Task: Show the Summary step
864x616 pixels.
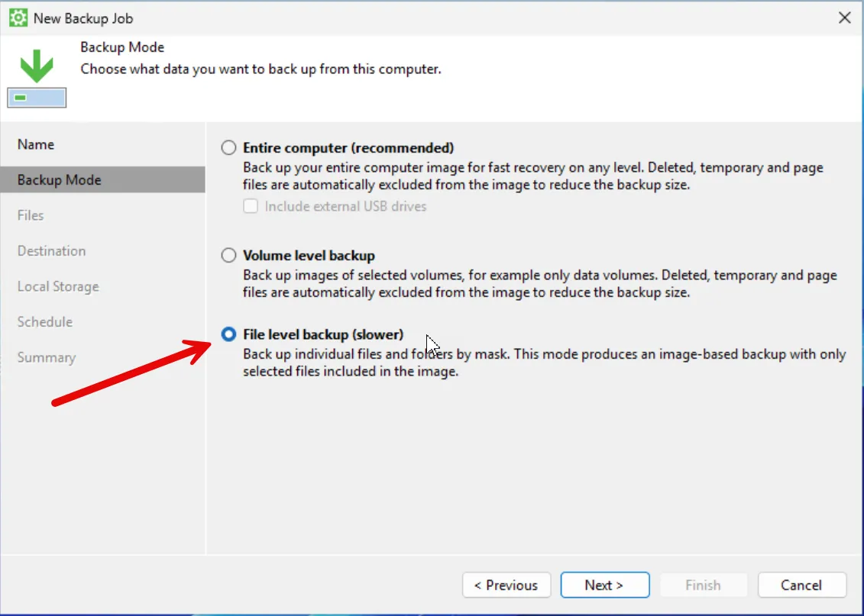Action: (47, 357)
